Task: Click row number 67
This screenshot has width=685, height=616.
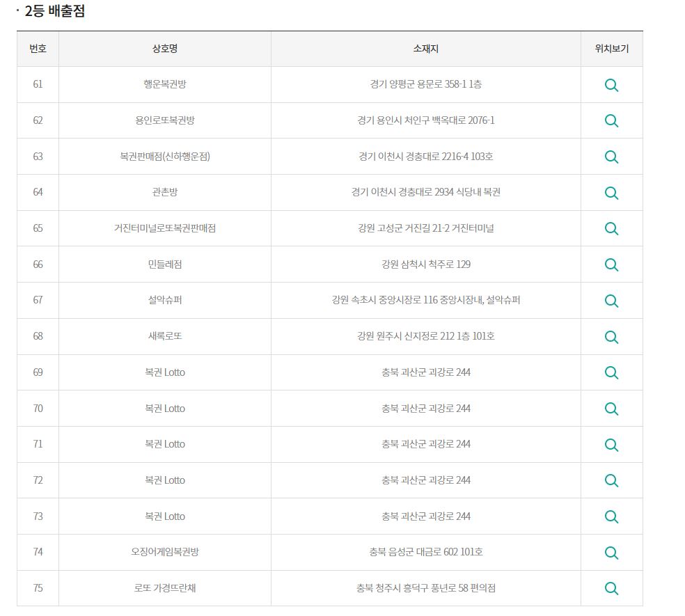Action: (38, 300)
